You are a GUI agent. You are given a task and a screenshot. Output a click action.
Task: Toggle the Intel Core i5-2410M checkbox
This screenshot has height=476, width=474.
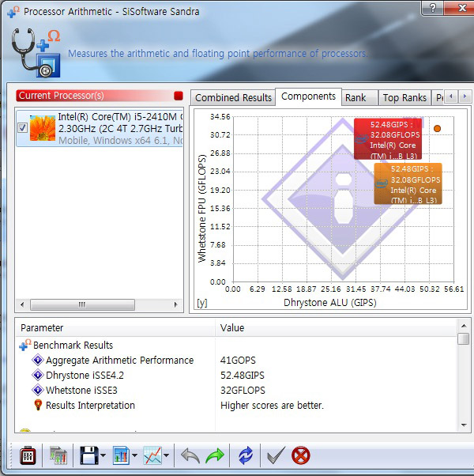click(22, 128)
